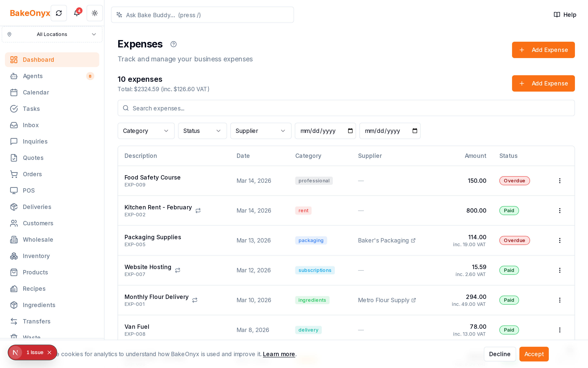
Task: Open Calendar in the sidebar
Action: (52, 92)
